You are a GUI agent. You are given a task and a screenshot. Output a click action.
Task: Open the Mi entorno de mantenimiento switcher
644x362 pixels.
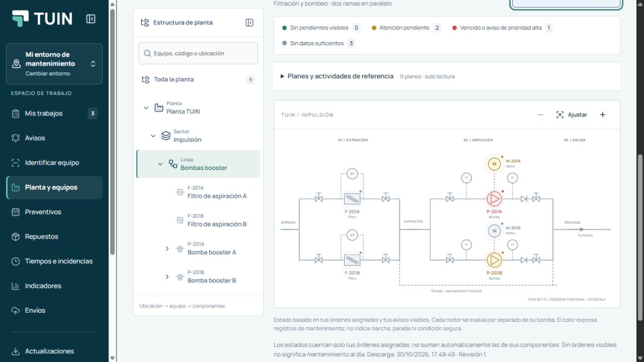pos(54,64)
